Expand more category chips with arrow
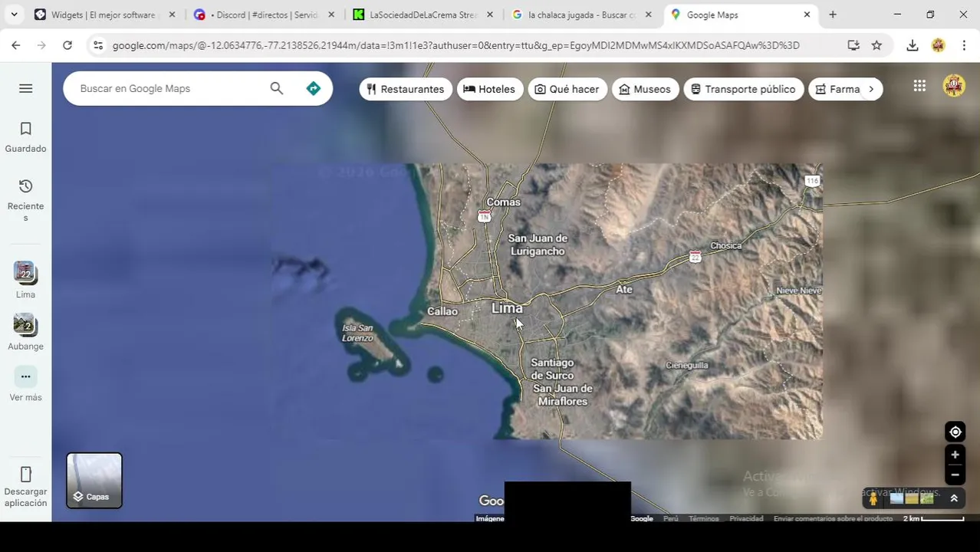Screen dimensions: 980x552 [871, 89]
